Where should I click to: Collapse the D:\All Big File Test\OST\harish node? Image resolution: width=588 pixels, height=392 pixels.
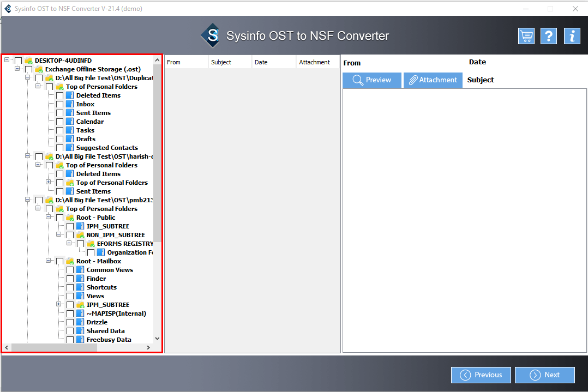click(27, 155)
